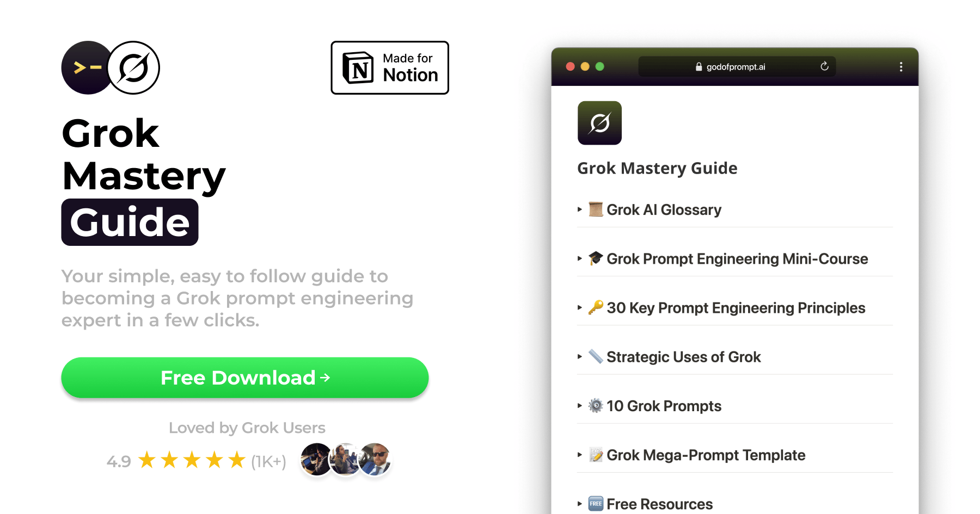980x514 pixels.
Task: Expand the Strategic Uses of Grok triangle
Action: click(580, 357)
